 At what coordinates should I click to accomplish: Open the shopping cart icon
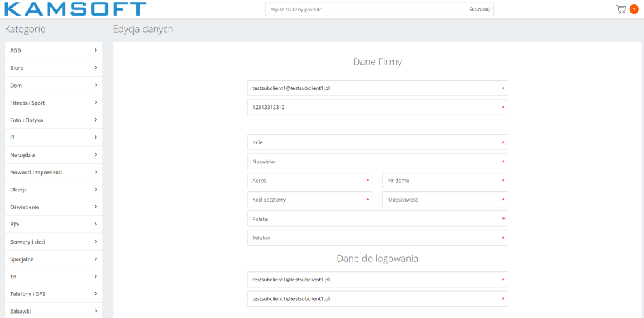point(621,9)
